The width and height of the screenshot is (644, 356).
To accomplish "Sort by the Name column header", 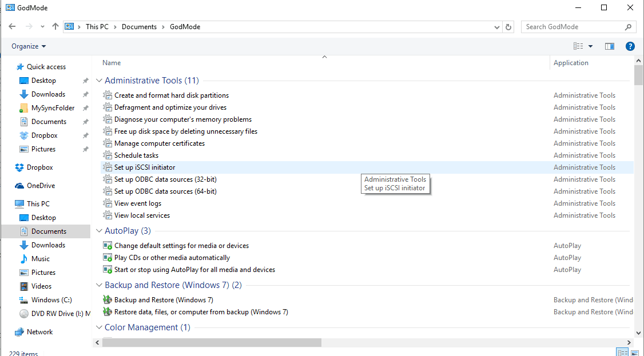I will point(112,63).
